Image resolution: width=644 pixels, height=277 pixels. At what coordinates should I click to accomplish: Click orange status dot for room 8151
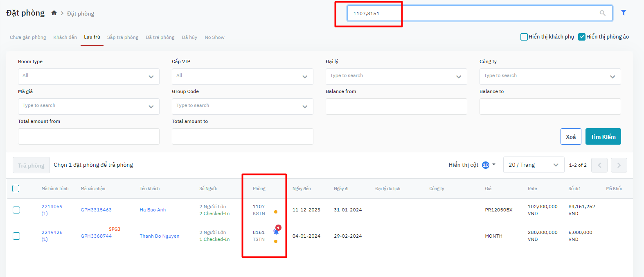tap(276, 241)
